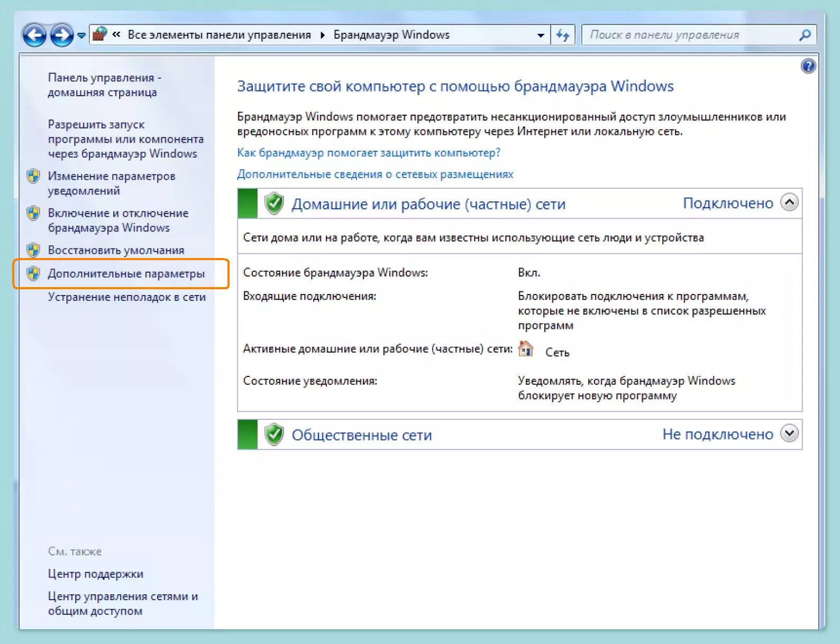Click green shield icon for 'Общественные сети'
The width and height of the screenshot is (840, 644).
tap(274, 435)
